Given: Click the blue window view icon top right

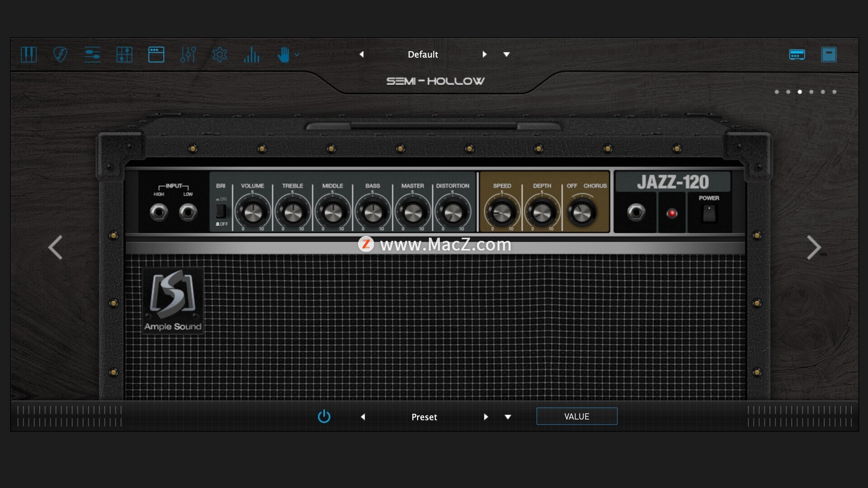Looking at the screenshot, I should [829, 55].
